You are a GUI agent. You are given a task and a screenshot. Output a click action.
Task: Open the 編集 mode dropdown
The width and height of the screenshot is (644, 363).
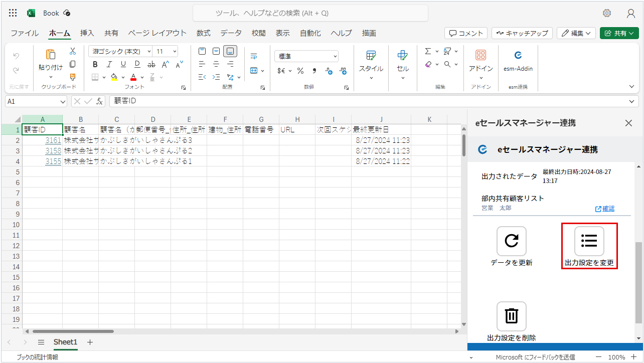576,33
